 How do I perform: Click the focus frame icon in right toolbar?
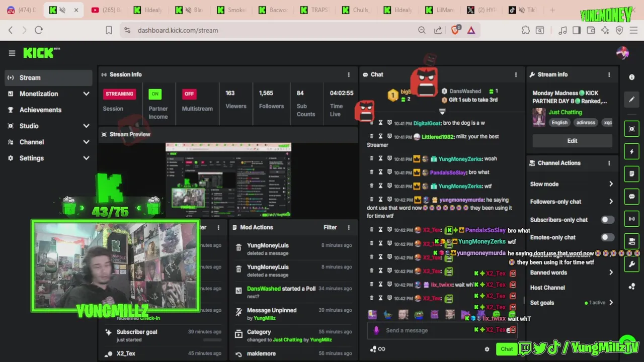(x=632, y=129)
